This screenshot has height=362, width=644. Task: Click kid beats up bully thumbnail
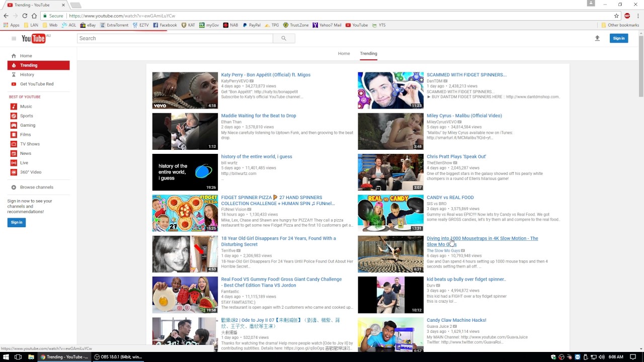(390, 295)
